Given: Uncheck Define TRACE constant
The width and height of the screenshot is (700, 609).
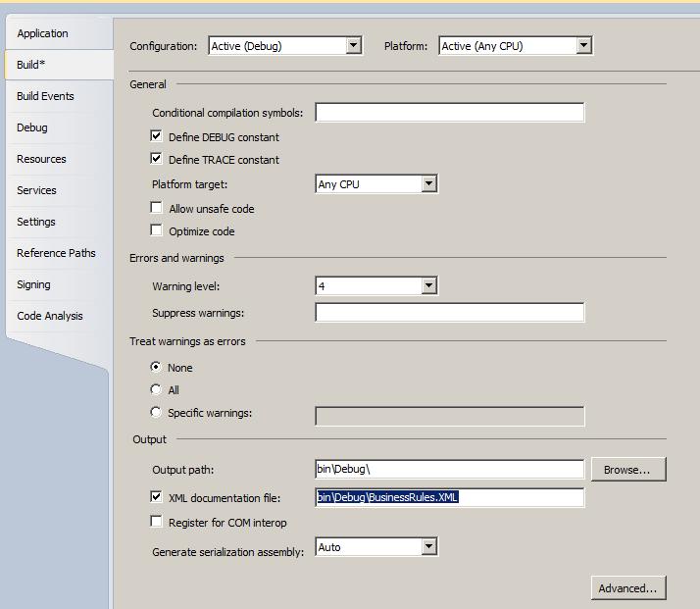Looking at the screenshot, I should click(x=156, y=159).
